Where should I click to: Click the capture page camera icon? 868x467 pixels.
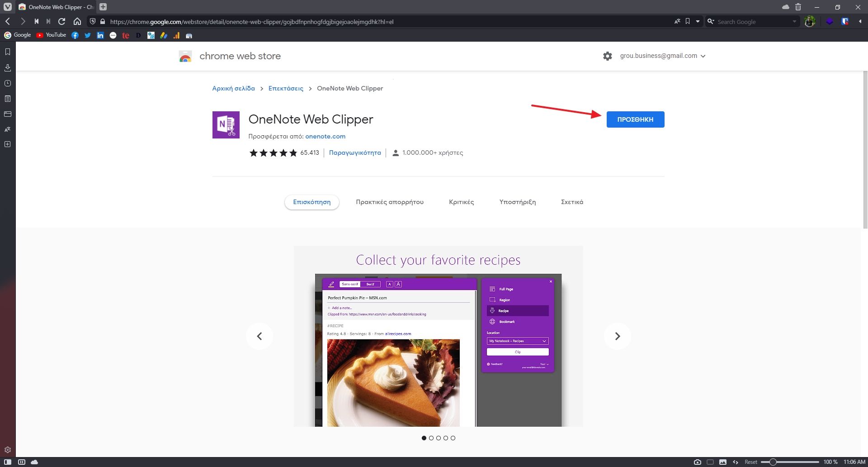click(x=698, y=462)
